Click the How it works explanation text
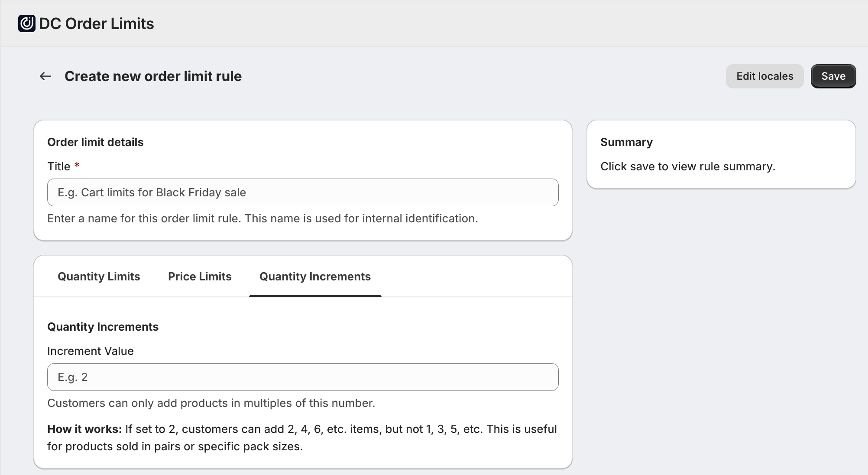Screen dimensions: 868x475 302,438
